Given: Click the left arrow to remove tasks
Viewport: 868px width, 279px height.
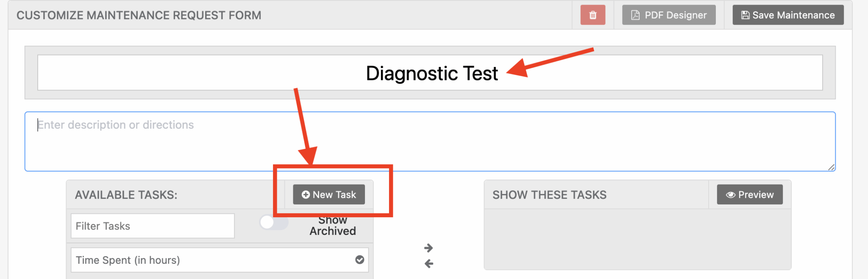Looking at the screenshot, I should 429,264.
